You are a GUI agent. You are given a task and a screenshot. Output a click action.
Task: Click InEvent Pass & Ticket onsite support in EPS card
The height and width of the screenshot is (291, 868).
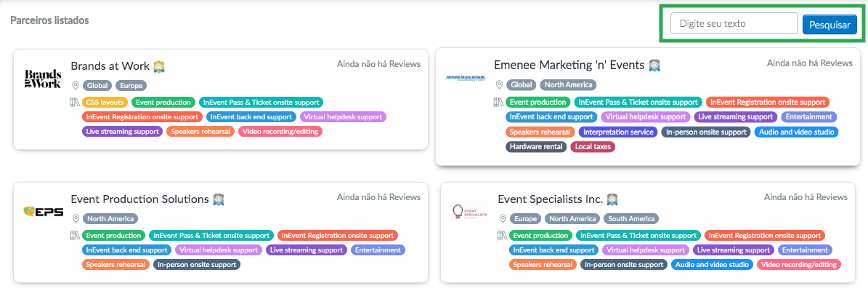211,236
